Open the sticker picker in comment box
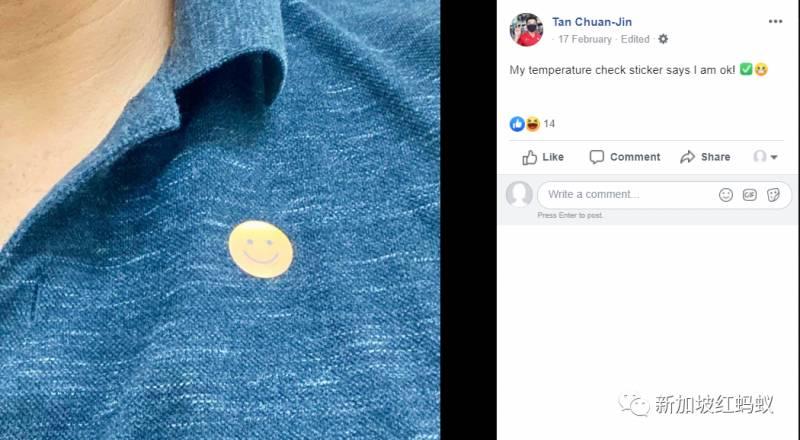This screenshot has height=440, width=800. [x=773, y=194]
